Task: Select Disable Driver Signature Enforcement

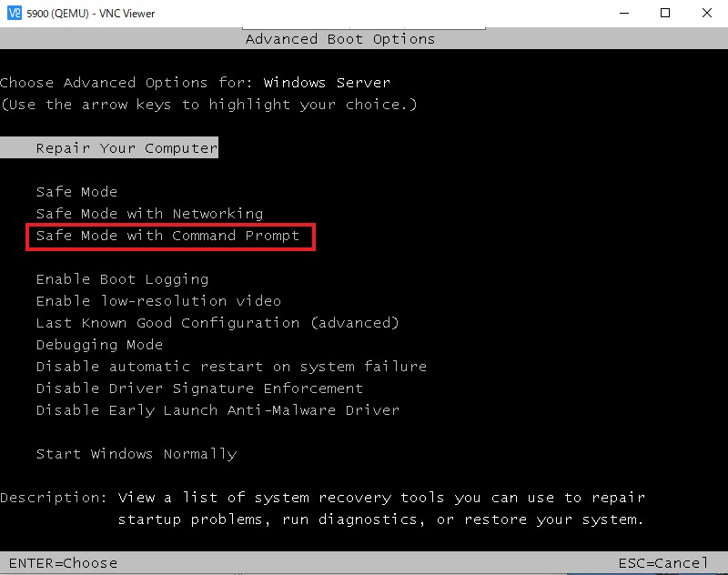Action: 199,388
